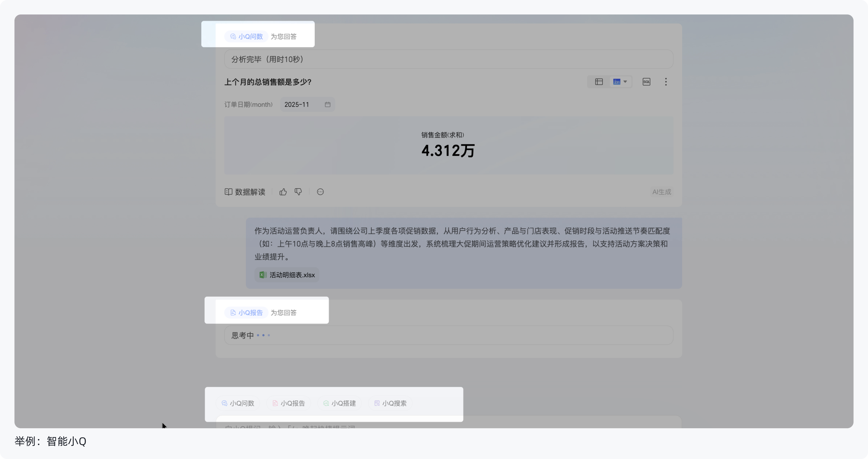868x459 pixels.
Task: Give the answer a thumbs up
Action: click(283, 192)
